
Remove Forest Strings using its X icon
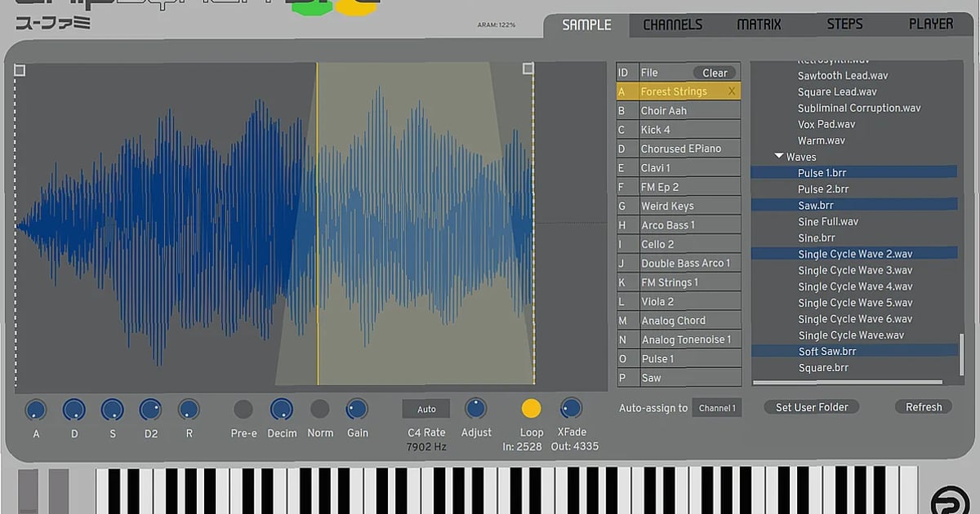pos(731,91)
